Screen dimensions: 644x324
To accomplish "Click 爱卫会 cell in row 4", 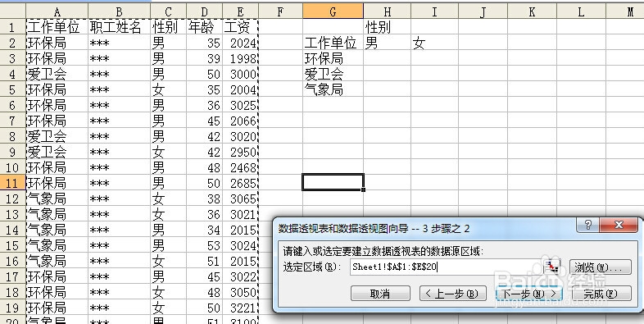I will pyautogui.click(x=57, y=74).
